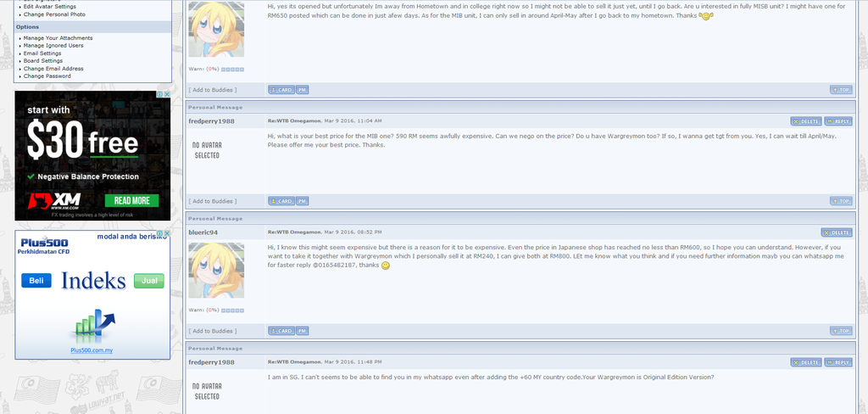The image size is (868, 414).
Task: Open Change Password option
Action: (x=47, y=76)
